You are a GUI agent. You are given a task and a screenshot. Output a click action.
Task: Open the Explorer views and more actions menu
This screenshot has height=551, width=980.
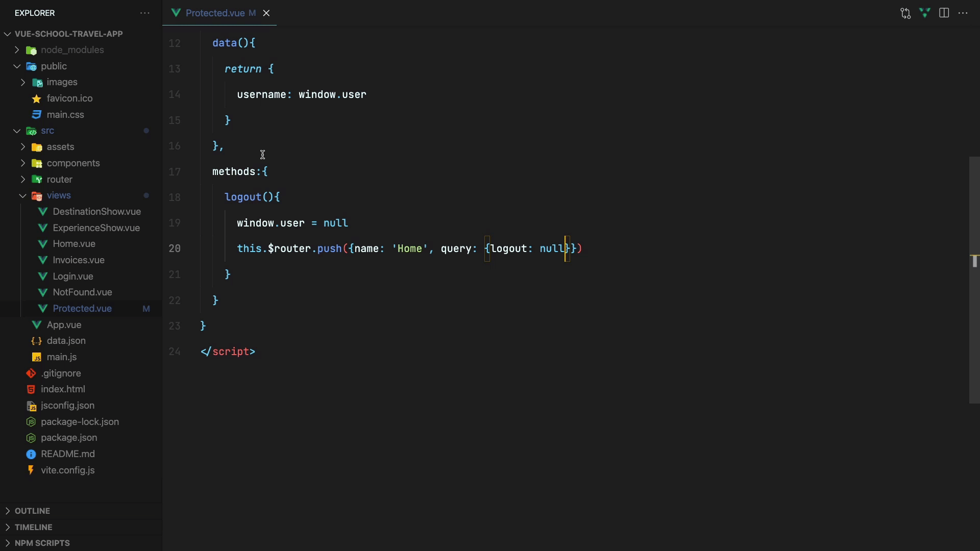click(145, 13)
